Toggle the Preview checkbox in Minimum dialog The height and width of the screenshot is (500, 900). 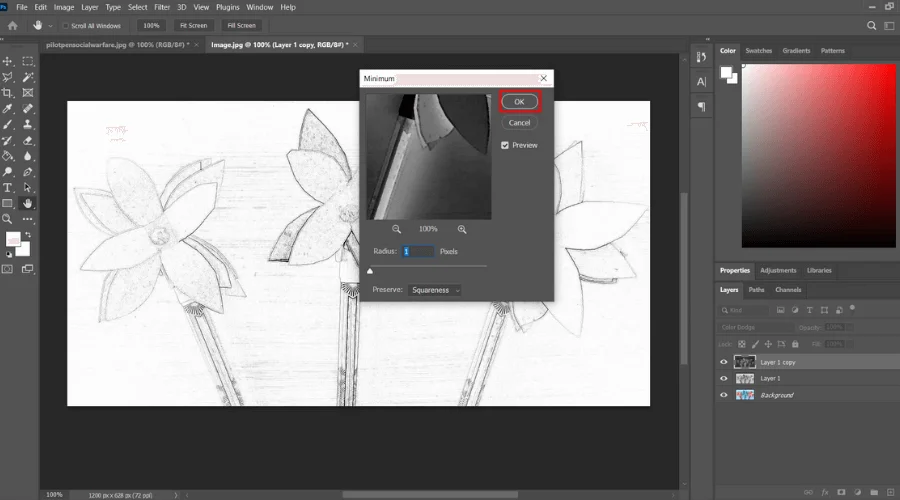pos(505,145)
